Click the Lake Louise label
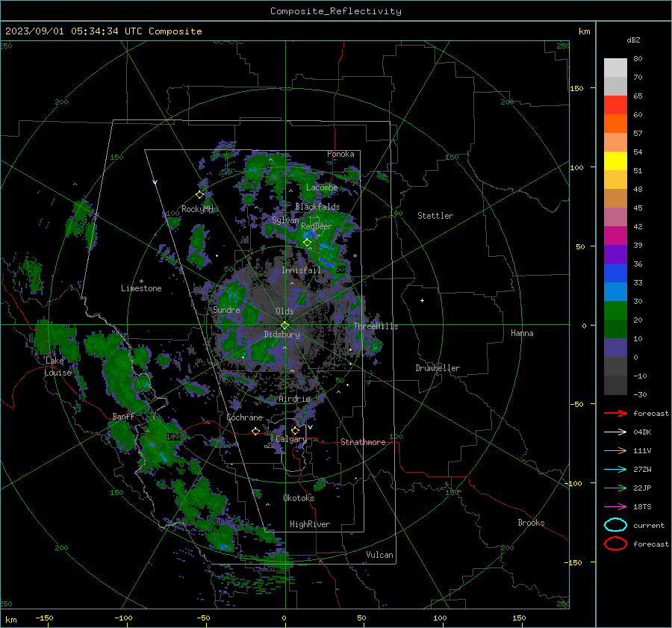 pyautogui.click(x=57, y=367)
